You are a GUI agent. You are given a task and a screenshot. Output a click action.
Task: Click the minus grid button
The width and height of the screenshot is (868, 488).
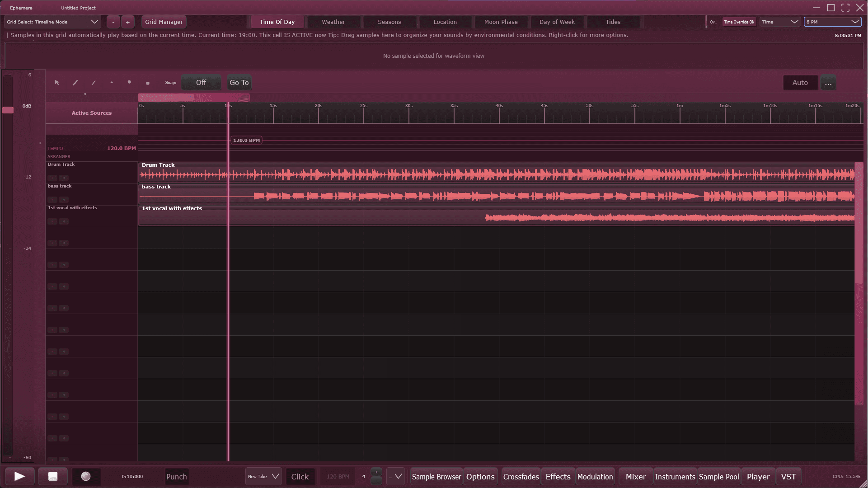[113, 22]
